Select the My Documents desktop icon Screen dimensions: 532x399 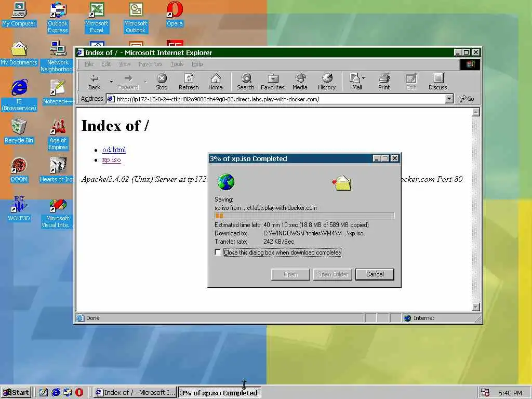click(19, 54)
